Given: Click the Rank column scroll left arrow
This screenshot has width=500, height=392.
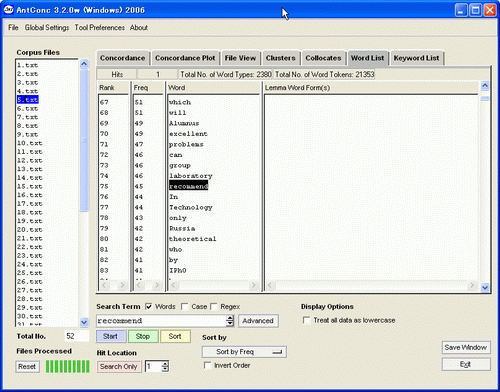Looking at the screenshot, I should click(x=104, y=285).
